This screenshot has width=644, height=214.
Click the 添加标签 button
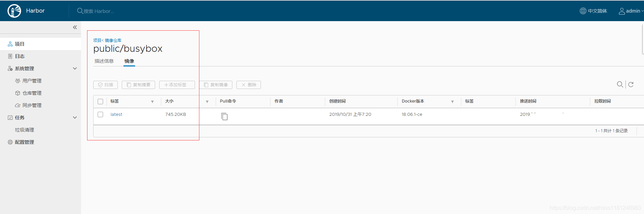click(x=177, y=85)
